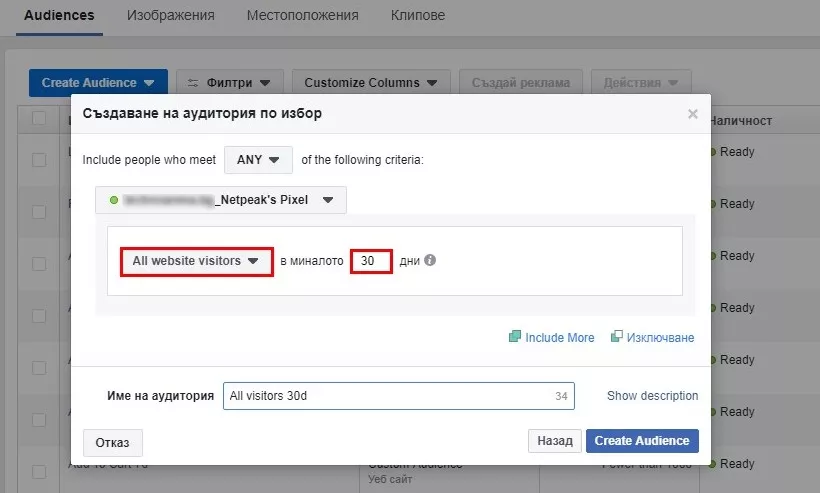
Task: Switch to the Audiences tab
Action: (59, 15)
